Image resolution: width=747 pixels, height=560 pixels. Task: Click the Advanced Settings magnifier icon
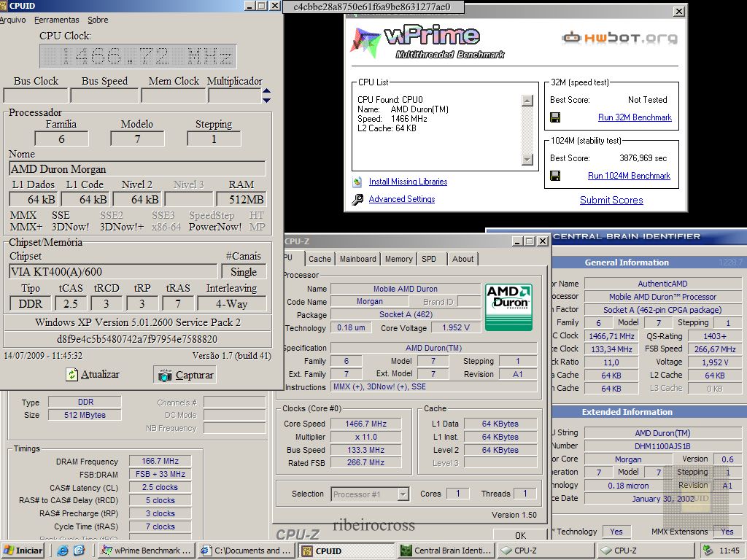[357, 200]
